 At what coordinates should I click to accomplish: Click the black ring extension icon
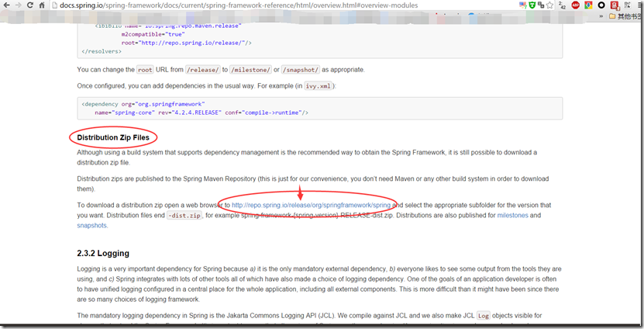[601, 5]
